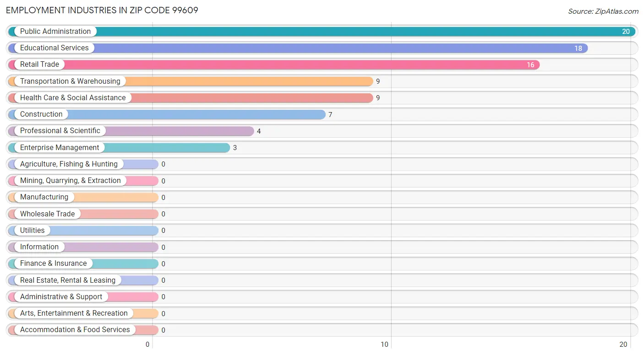Click value 4 beside Professional & Scientific bar
This screenshot has height=355, width=644.
point(259,131)
